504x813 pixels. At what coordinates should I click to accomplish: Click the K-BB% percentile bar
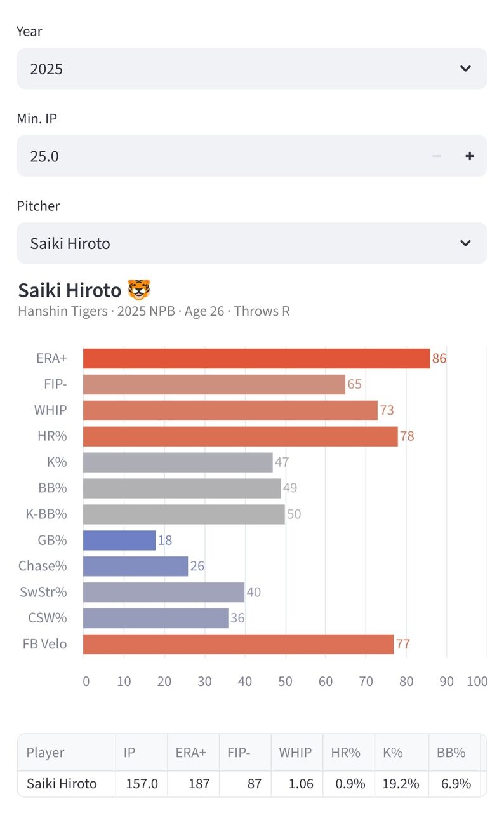pos(184,514)
